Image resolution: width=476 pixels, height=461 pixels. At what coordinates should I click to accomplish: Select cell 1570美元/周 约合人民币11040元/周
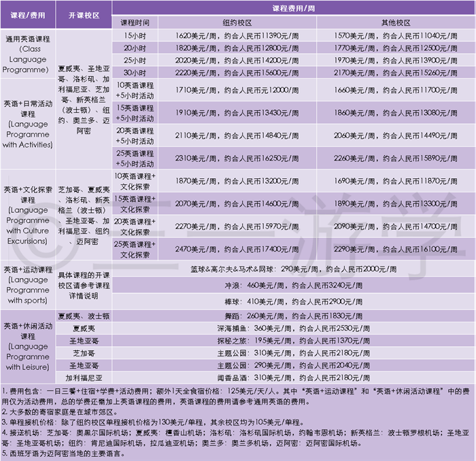tap(396, 35)
